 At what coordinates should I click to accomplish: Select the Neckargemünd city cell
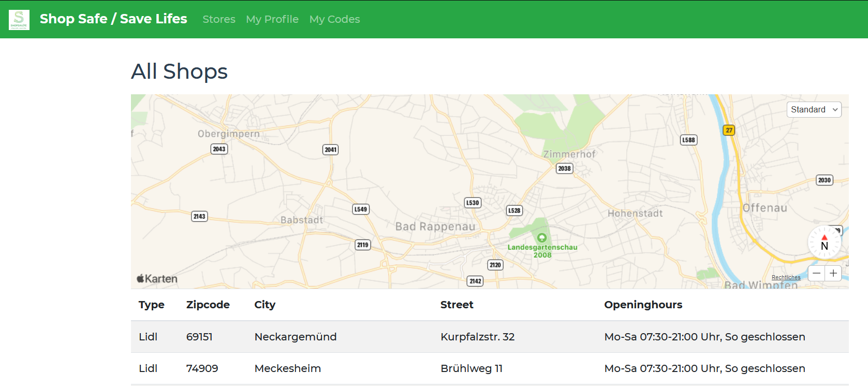tap(296, 337)
